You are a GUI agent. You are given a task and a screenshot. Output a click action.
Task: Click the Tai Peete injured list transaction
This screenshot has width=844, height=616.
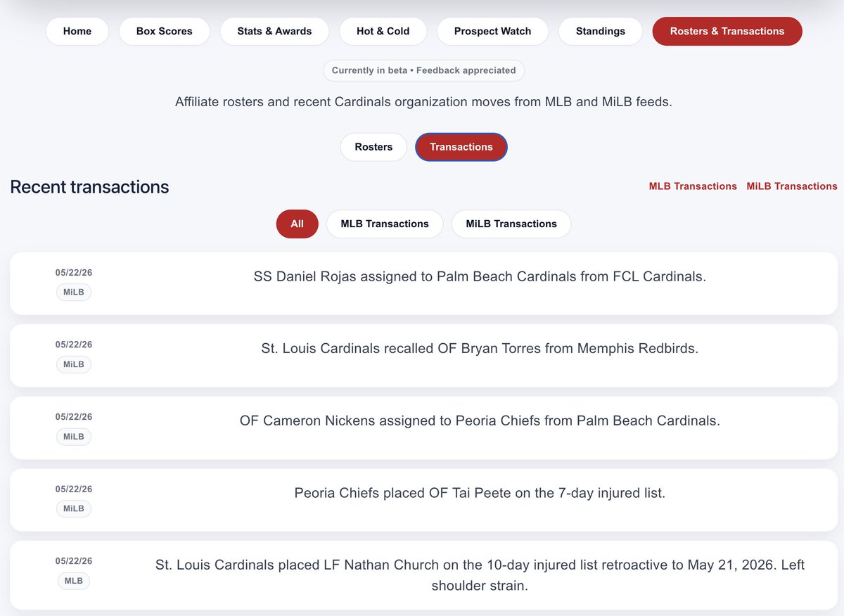pyautogui.click(x=423, y=500)
